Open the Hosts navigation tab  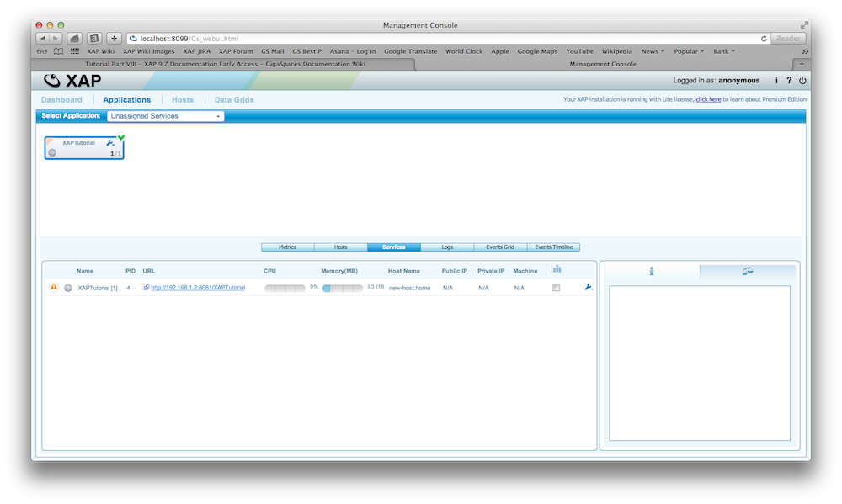tap(183, 100)
